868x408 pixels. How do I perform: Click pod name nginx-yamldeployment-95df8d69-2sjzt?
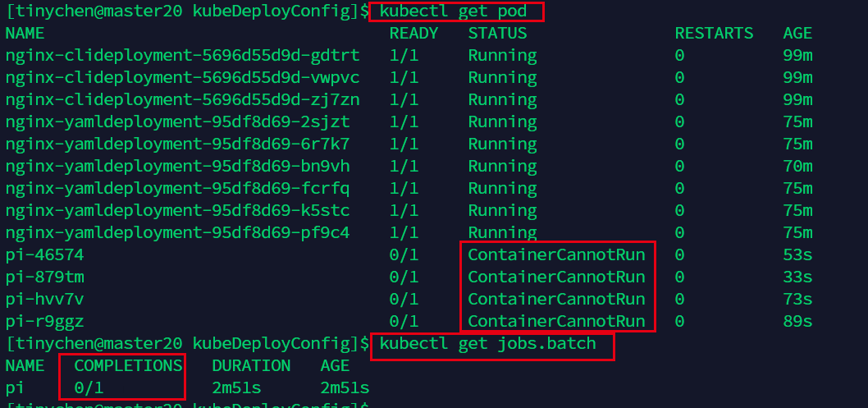[x=177, y=122]
